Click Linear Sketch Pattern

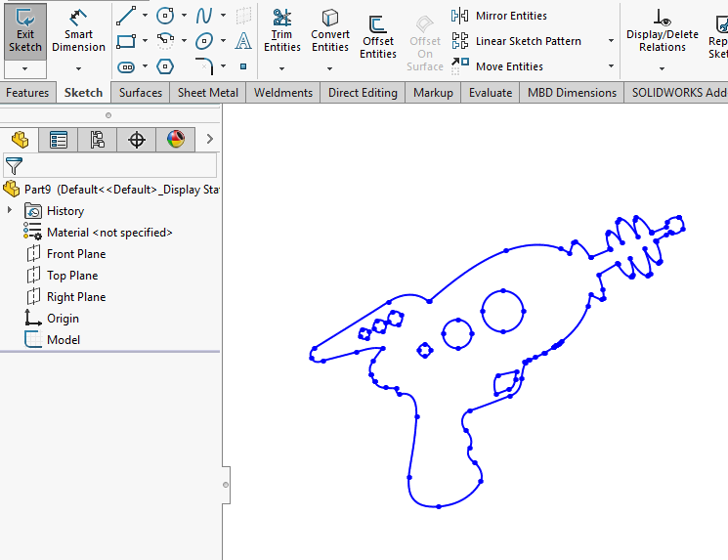tap(516, 41)
